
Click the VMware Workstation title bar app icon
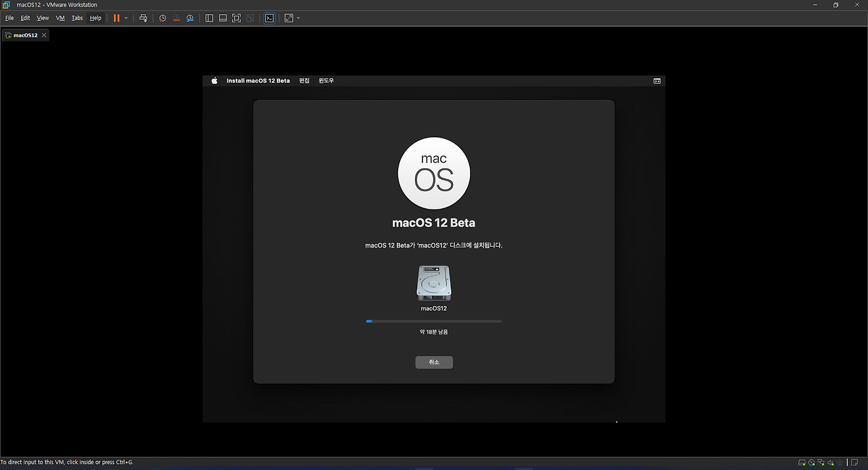[x=6, y=5]
